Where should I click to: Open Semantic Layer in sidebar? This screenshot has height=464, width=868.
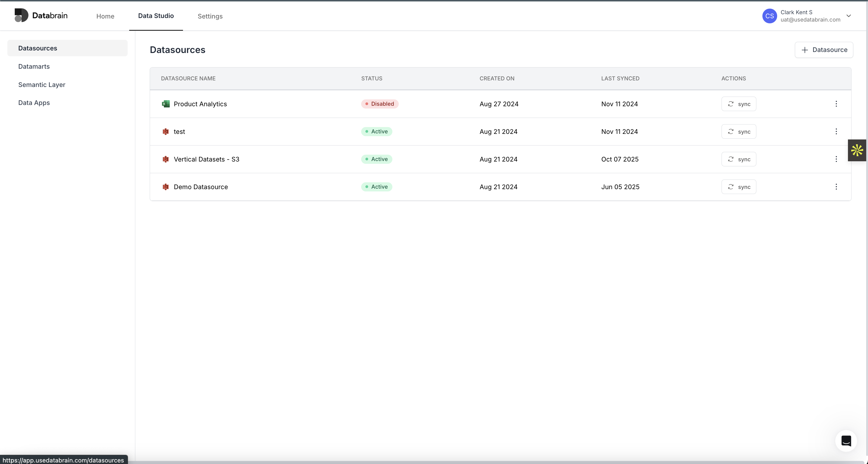pos(42,84)
